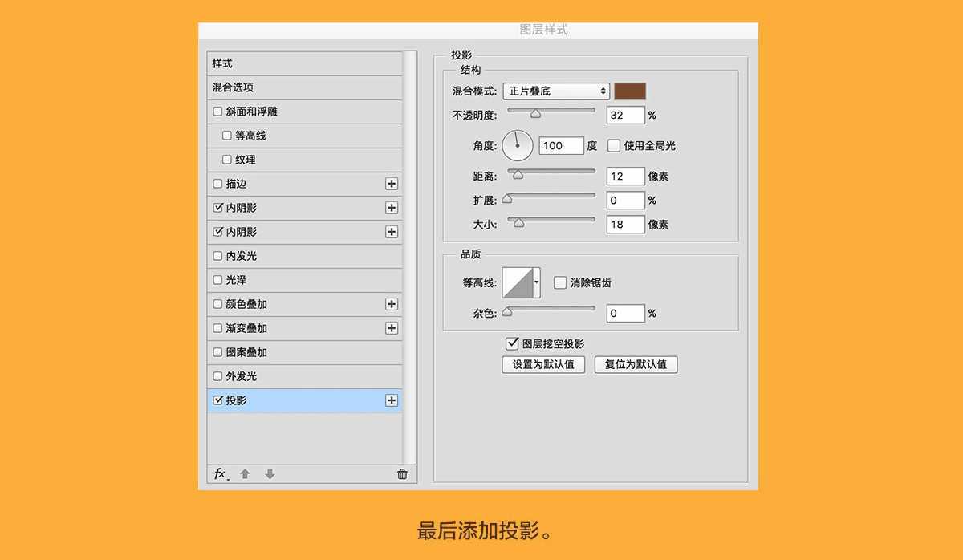Enable the 消除锯齿 checkbox

pos(559,282)
